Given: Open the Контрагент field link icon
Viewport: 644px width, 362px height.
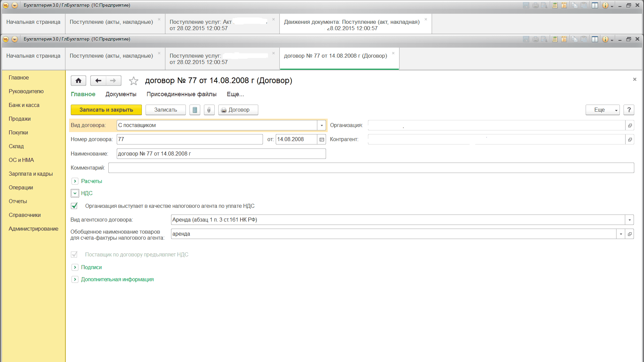Looking at the screenshot, I should pyautogui.click(x=630, y=139).
